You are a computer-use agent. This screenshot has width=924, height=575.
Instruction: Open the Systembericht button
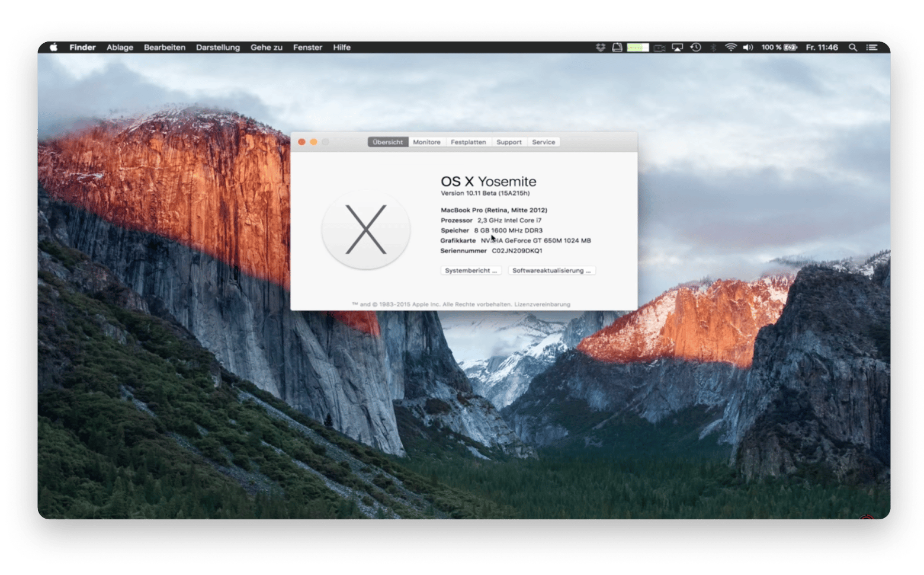coord(471,270)
